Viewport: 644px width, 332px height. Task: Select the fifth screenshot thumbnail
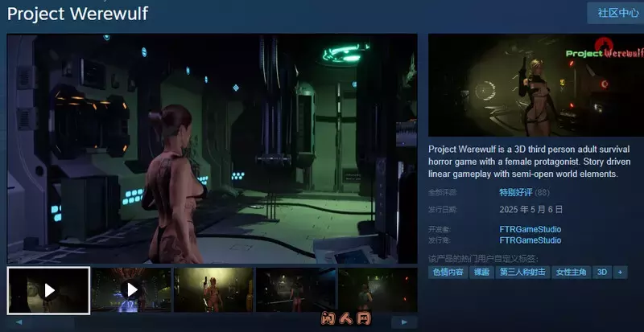pos(377,290)
